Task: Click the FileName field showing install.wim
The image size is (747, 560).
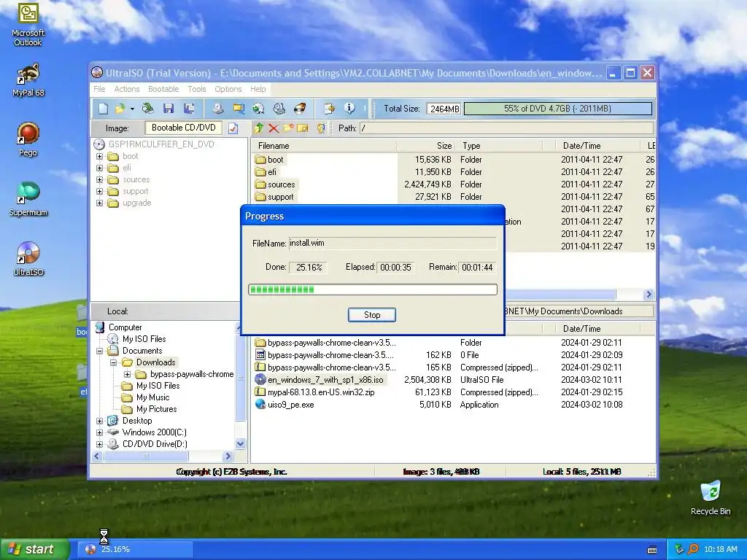Action: [x=392, y=244]
